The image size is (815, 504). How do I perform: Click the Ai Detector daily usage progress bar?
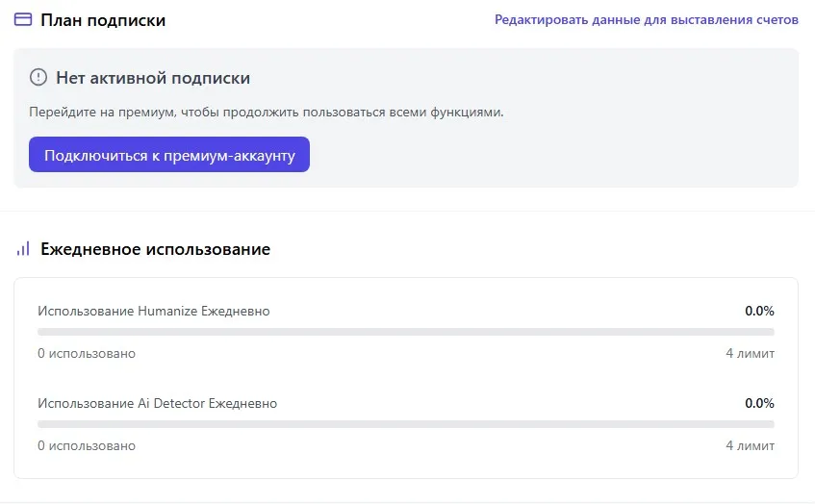[405, 424]
